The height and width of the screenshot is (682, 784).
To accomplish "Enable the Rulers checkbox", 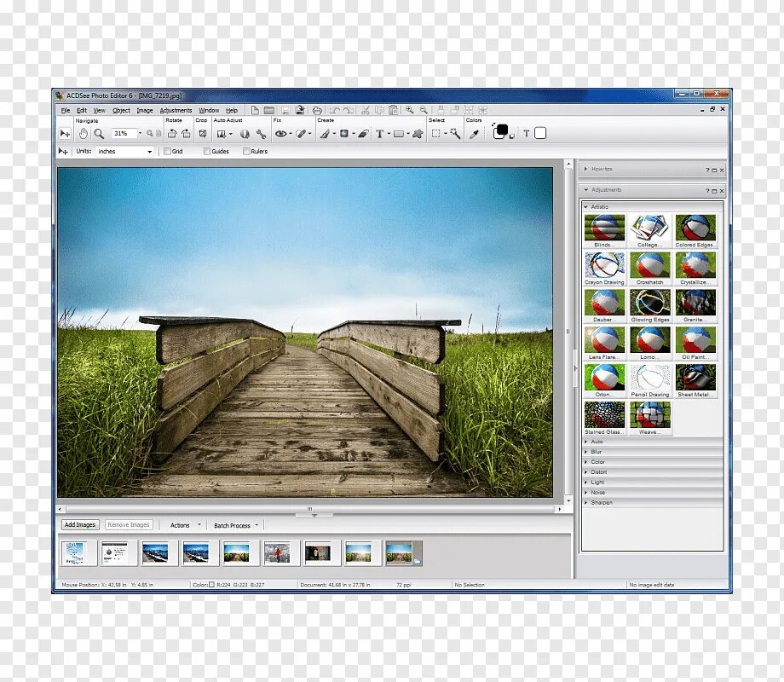I will [246, 151].
